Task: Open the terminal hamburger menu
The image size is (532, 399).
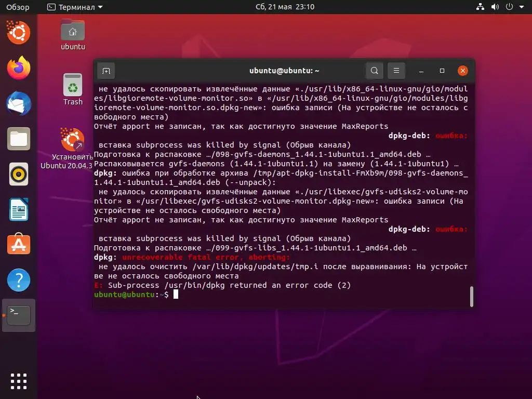Action: pos(396,71)
